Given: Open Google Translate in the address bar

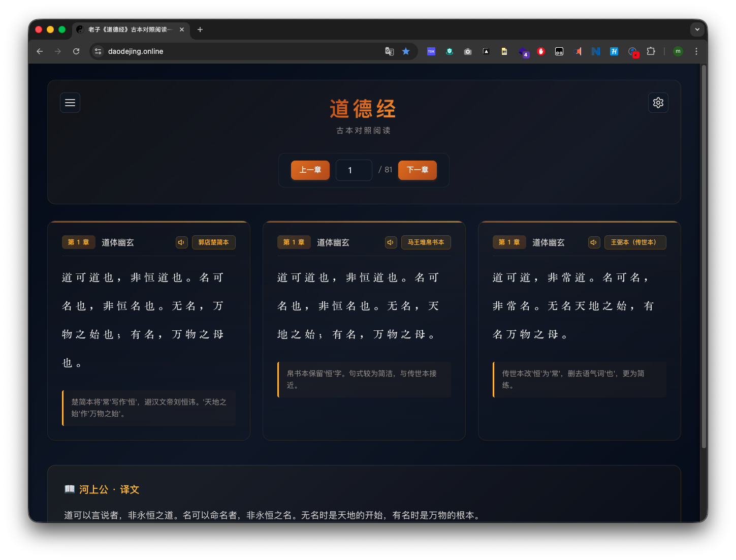Looking at the screenshot, I should pyautogui.click(x=389, y=51).
